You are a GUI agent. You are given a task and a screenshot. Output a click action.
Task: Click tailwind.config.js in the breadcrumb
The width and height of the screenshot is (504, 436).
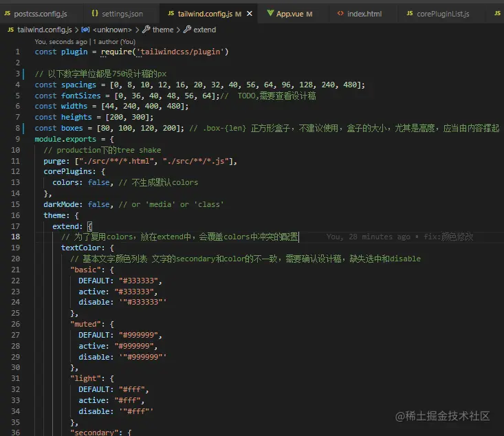tap(45, 30)
